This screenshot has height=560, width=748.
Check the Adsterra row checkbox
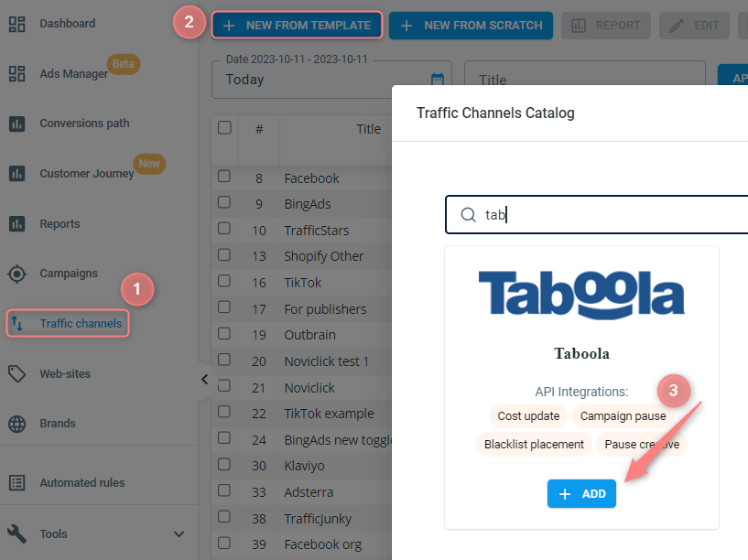point(224,490)
